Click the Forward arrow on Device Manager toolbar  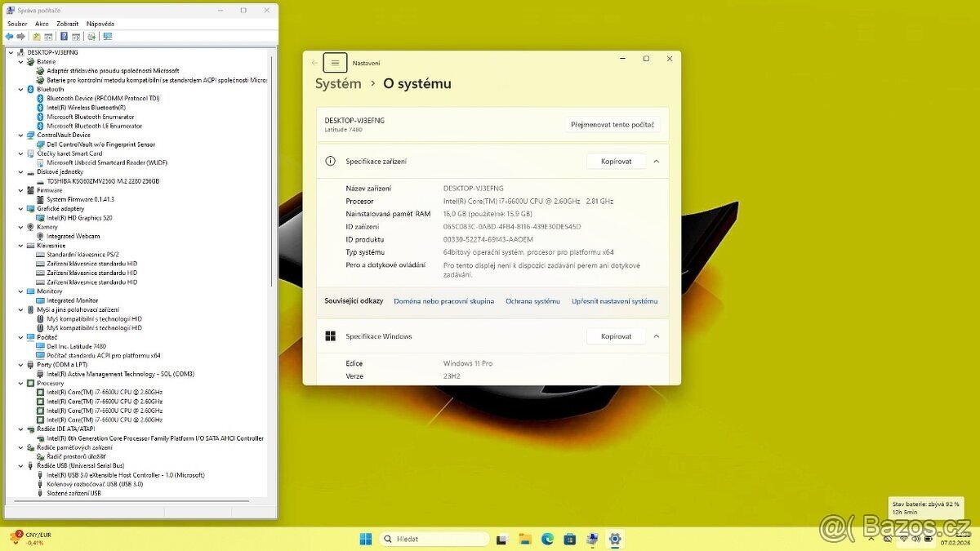[20, 36]
